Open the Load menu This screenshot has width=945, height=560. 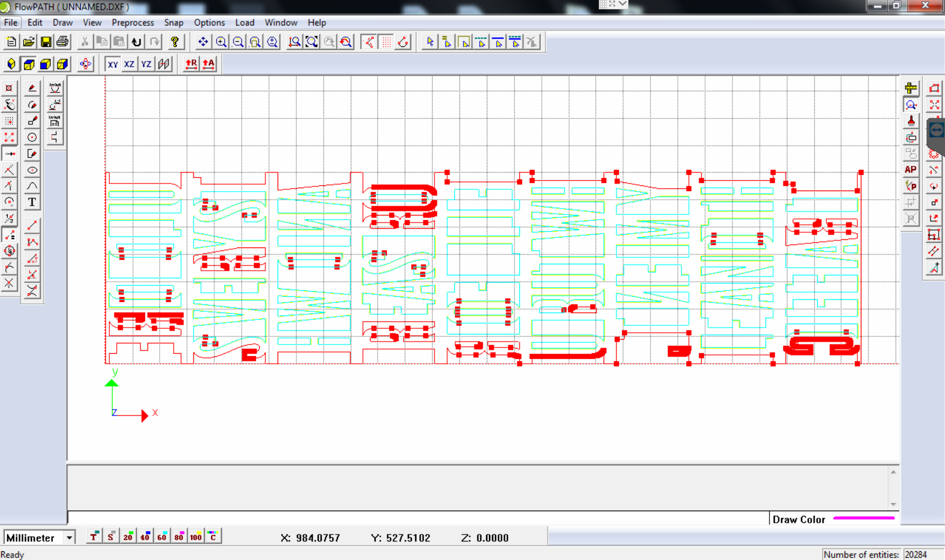245,23
